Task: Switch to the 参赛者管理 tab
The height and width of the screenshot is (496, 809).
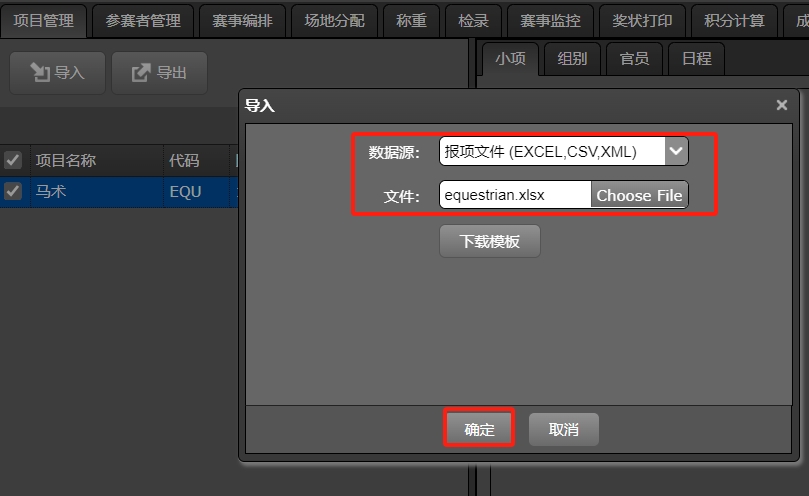Action: [x=143, y=21]
